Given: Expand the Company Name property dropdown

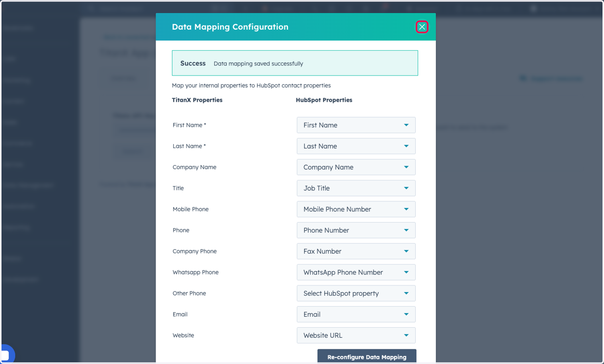Looking at the screenshot, I should coord(356,167).
